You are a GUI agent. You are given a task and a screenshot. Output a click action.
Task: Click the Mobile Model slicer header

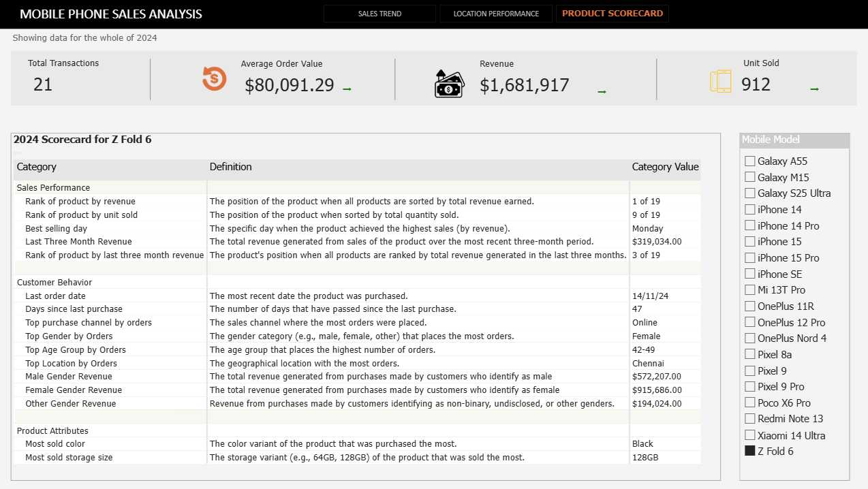pos(794,140)
